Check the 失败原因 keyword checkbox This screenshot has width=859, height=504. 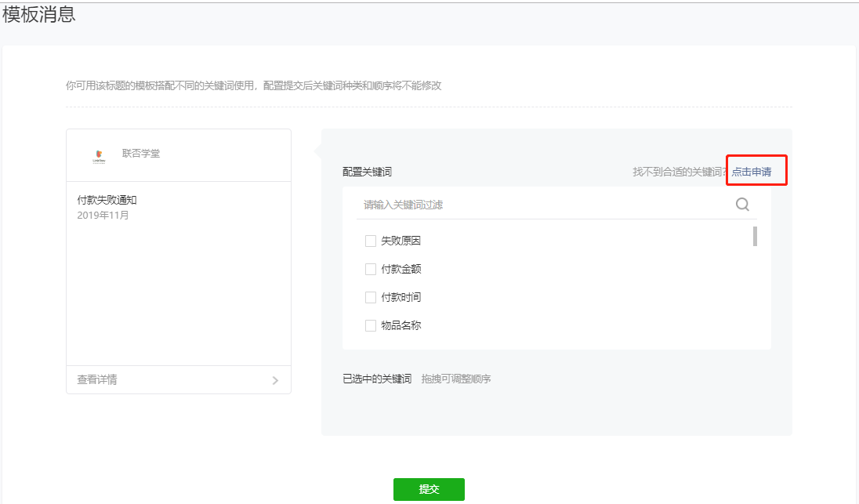coord(371,241)
